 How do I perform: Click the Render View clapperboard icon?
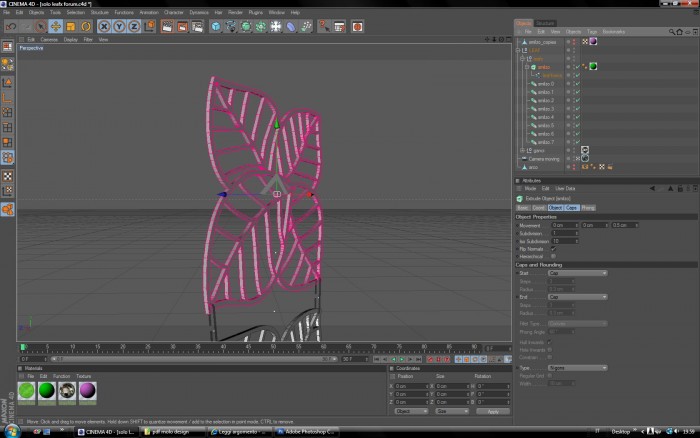click(167, 26)
